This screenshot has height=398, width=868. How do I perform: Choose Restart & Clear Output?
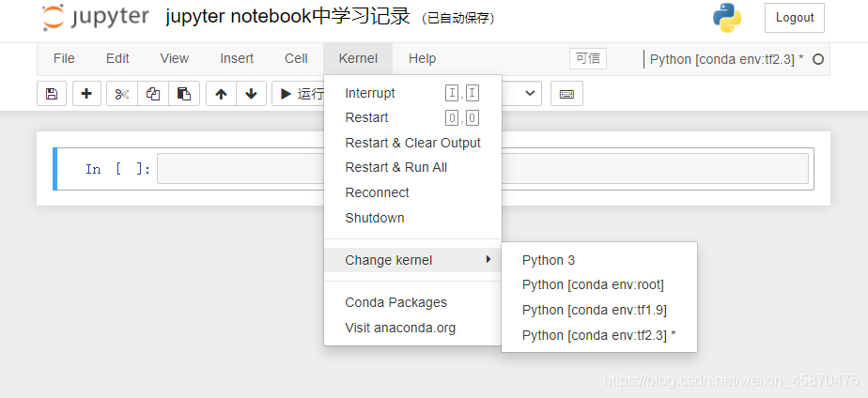point(413,143)
